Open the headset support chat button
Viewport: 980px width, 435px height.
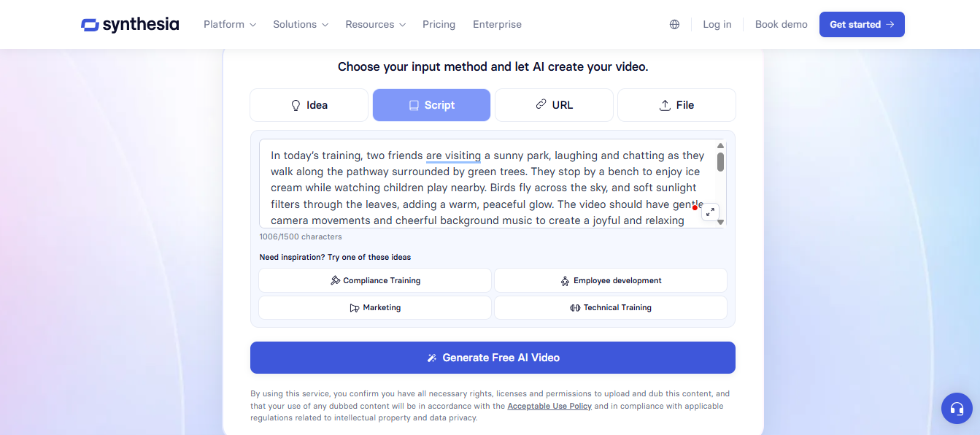957,409
